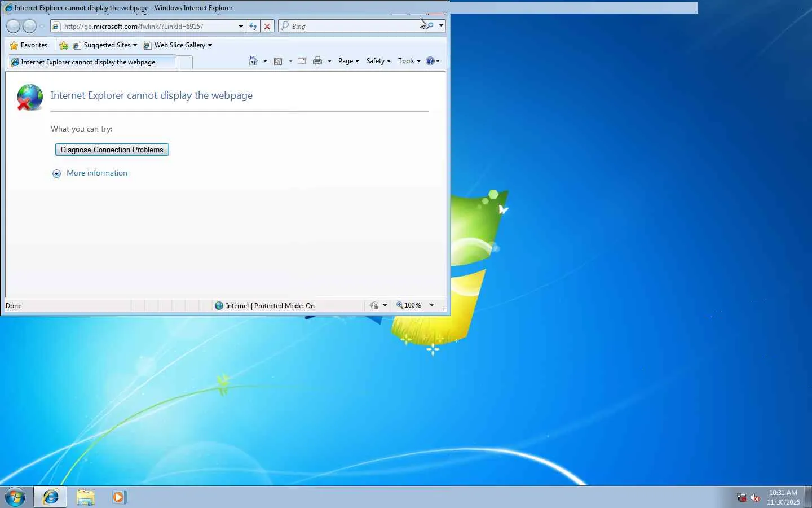The width and height of the screenshot is (812, 508).
Task: Click the Read Mail icon
Action: coord(302,61)
